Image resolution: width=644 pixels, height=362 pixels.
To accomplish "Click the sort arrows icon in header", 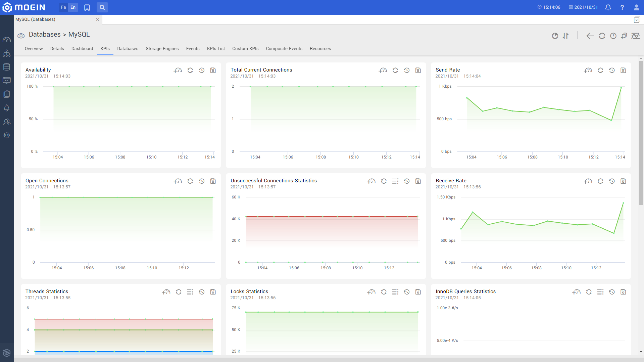I will tap(566, 36).
